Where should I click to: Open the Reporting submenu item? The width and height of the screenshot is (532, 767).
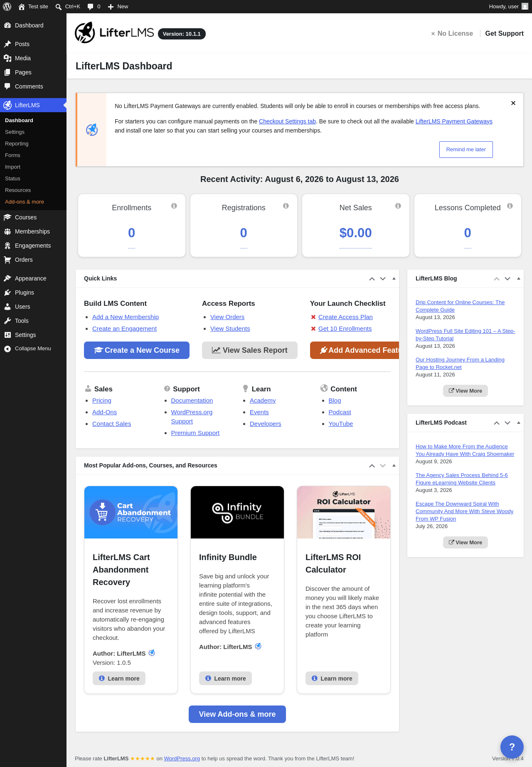(x=17, y=144)
